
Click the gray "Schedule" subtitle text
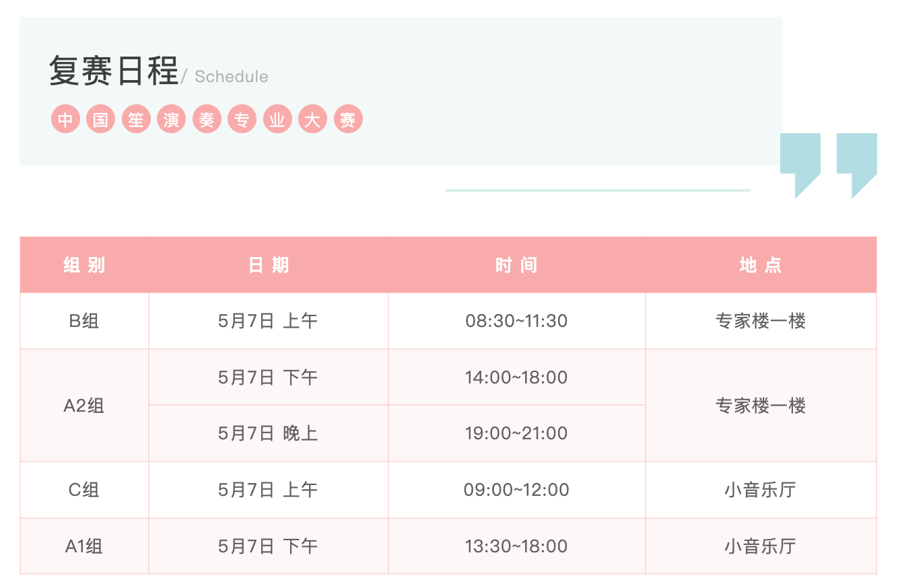point(231,77)
